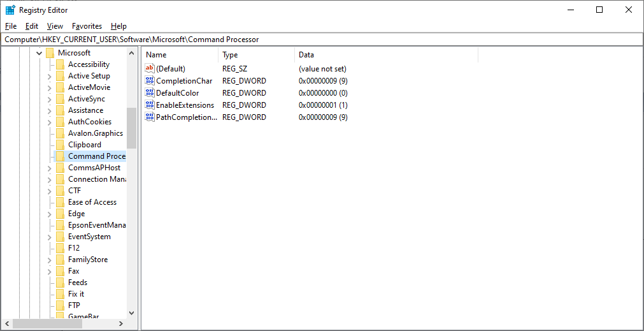Click the Data column header
Image resolution: width=644 pixels, height=331 pixels.
coord(385,55)
